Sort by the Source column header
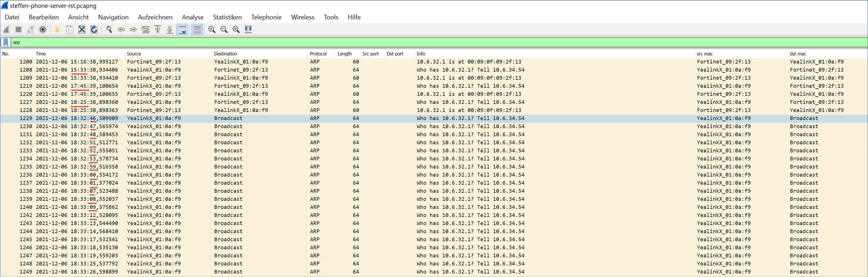This screenshot has width=868, height=277. pyautogui.click(x=168, y=54)
